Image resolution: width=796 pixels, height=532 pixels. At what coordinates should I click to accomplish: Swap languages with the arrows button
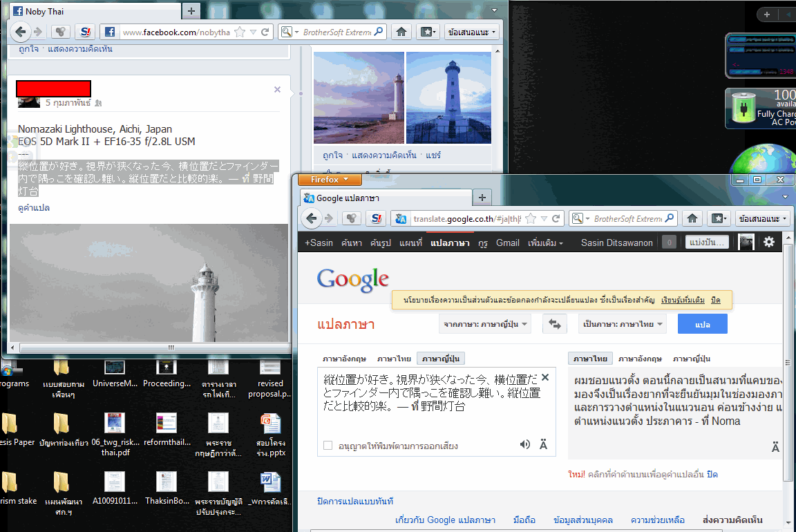[554, 324]
